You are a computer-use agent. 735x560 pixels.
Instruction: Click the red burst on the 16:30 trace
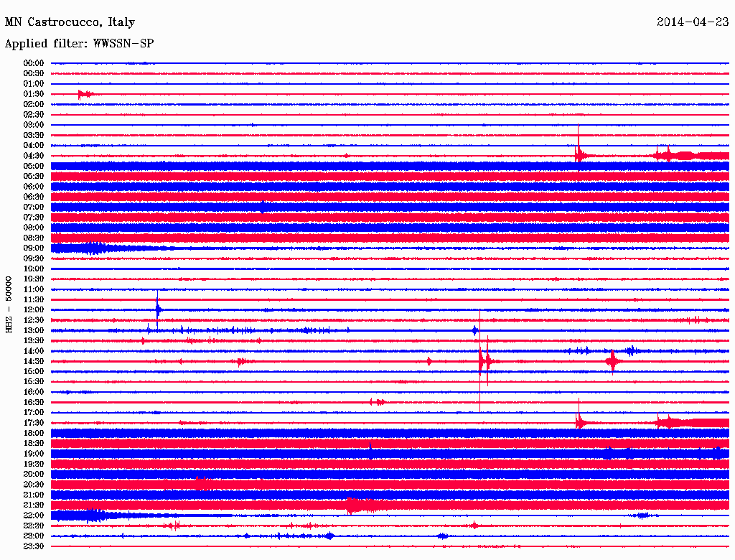click(378, 402)
